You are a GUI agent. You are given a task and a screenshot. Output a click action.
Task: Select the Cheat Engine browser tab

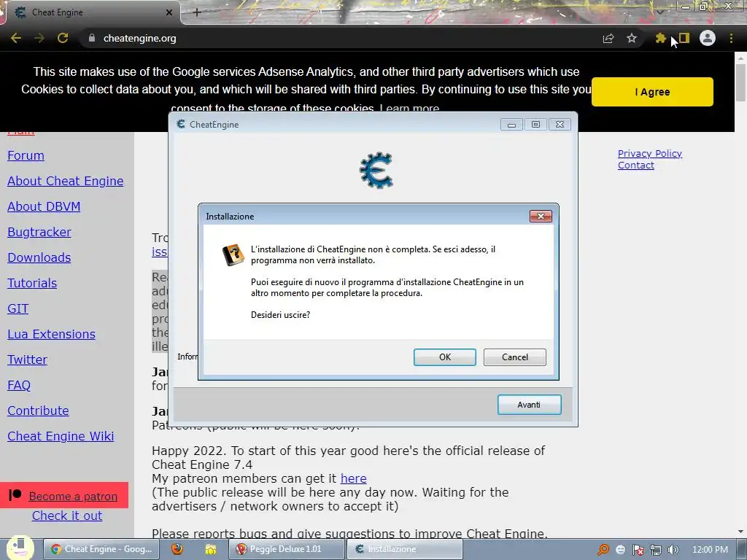[90, 12]
